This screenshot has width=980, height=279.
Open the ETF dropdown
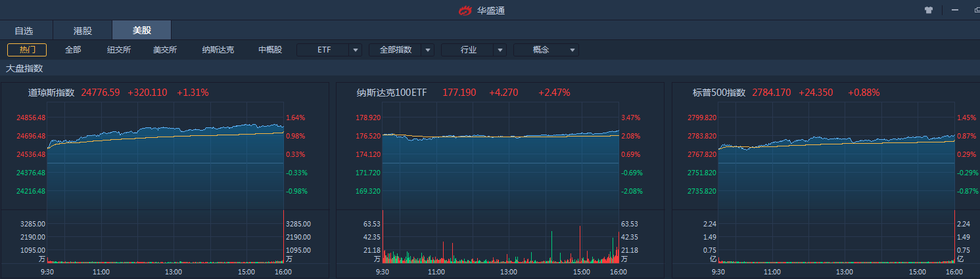point(329,50)
